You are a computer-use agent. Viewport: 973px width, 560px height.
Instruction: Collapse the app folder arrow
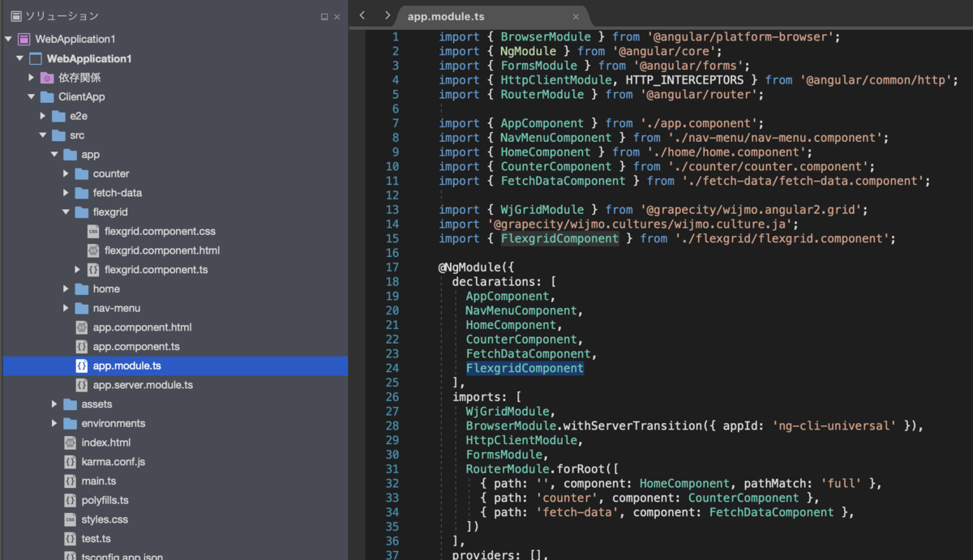54,155
